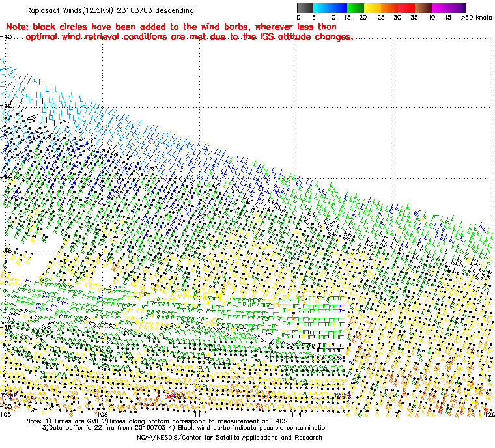Click the '120' longitude axis label
Viewport: 495px width, 448px height.
click(490, 414)
